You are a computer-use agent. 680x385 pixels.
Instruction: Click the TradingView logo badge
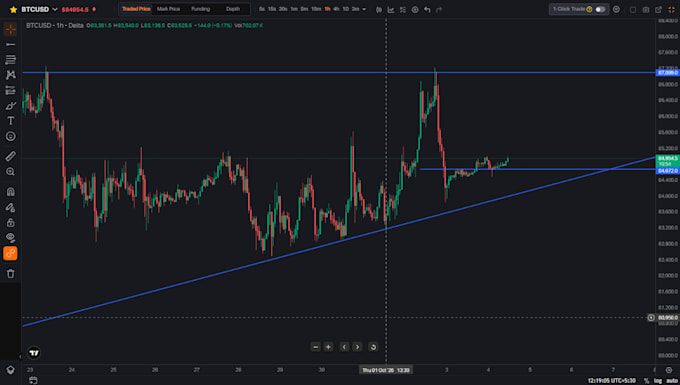click(34, 352)
